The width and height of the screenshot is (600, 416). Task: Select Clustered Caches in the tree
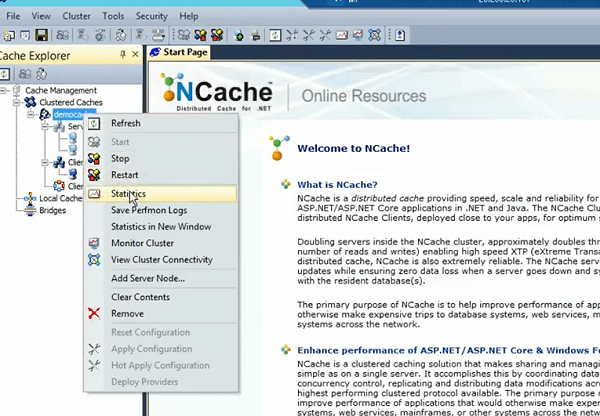pyautogui.click(x=71, y=102)
